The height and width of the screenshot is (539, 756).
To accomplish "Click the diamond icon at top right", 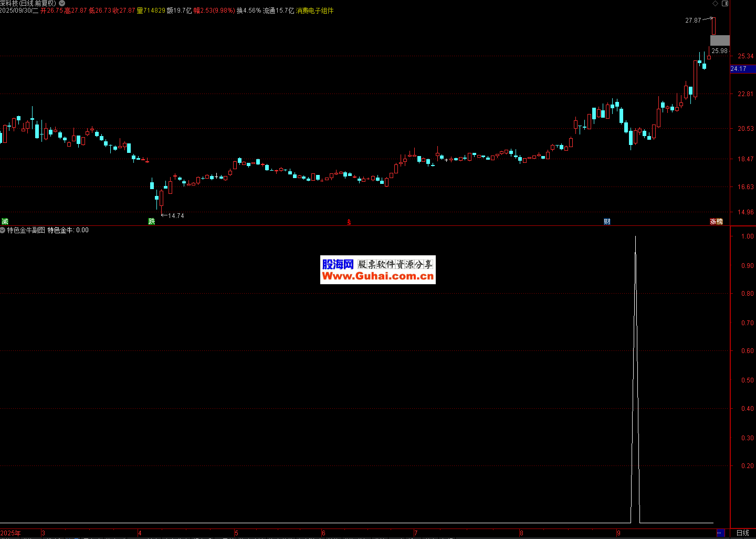I will [x=715, y=4].
